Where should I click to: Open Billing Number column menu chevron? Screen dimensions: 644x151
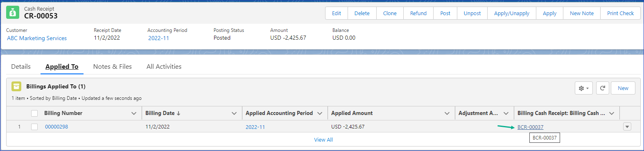134,113
